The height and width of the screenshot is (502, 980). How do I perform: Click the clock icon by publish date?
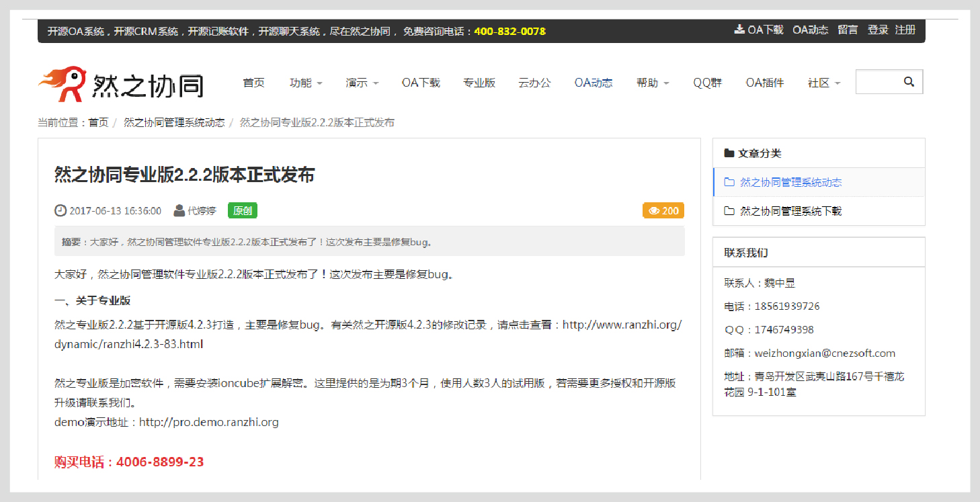tap(60, 210)
